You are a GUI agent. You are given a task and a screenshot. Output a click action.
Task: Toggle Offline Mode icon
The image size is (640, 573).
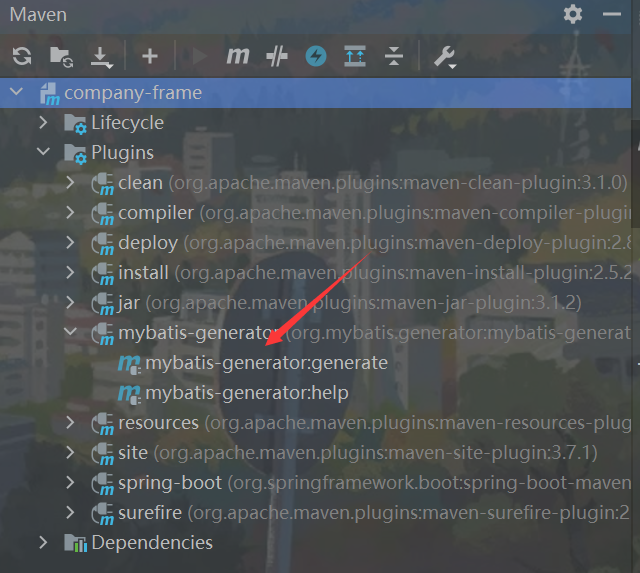pyautogui.click(x=277, y=56)
